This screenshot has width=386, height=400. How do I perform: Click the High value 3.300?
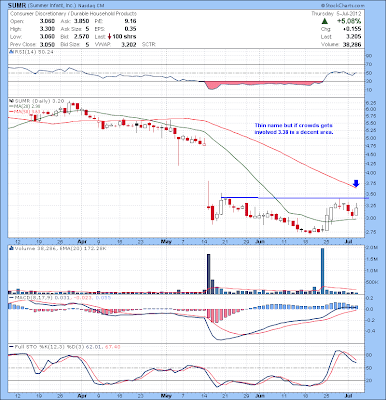point(47,29)
